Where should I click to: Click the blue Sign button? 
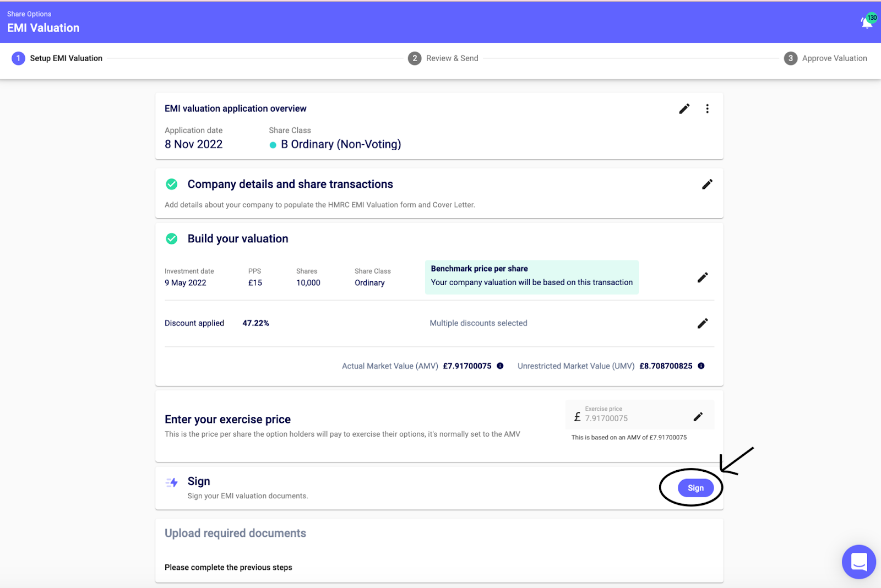click(695, 488)
